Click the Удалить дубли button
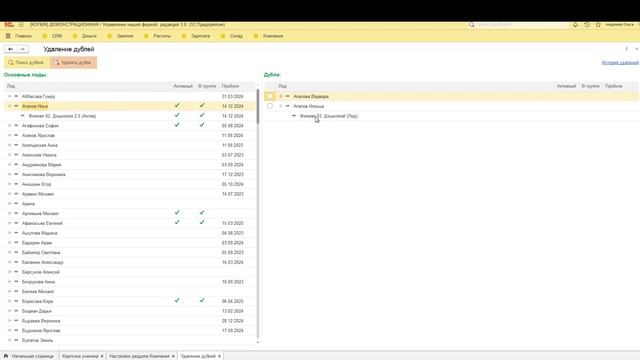Viewport: 640px width, 360px height. point(73,62)
